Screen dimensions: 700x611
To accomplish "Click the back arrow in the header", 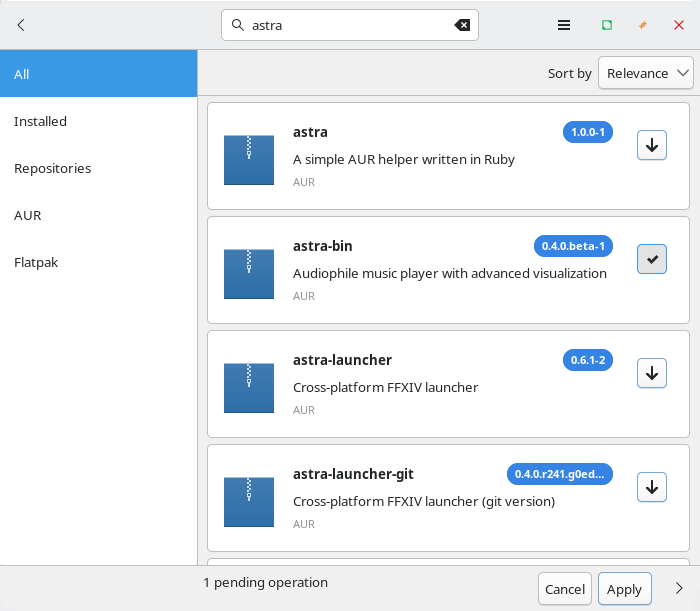I will [x=21, y=25].
